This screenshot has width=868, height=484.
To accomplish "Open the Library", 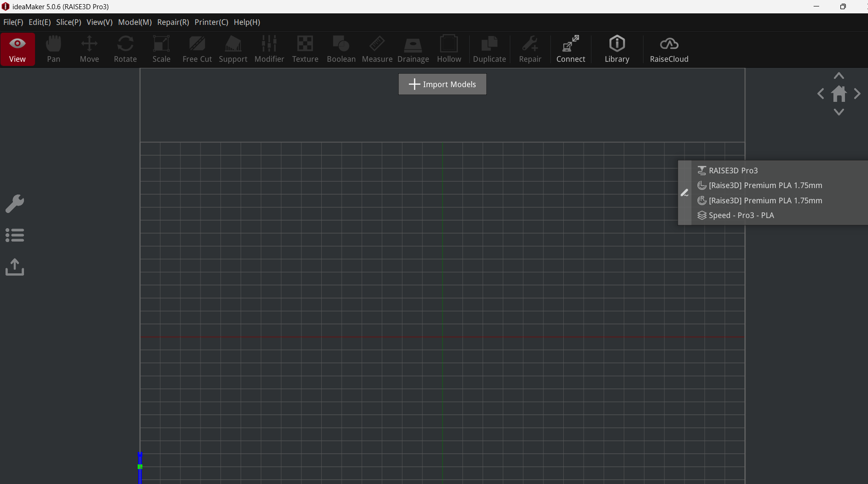I will pos(617,49).
